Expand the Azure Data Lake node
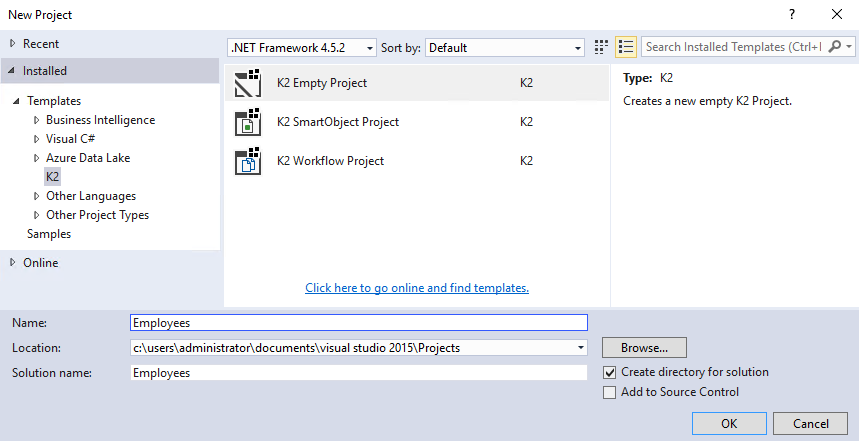This screenshot has height=441, width=859. (37, 158)
